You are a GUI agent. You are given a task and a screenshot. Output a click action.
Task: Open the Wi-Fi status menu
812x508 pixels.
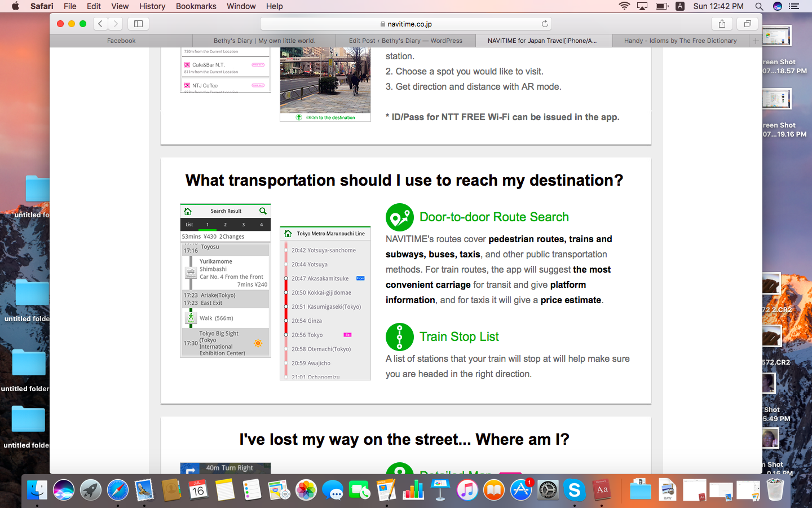(624, 6)
